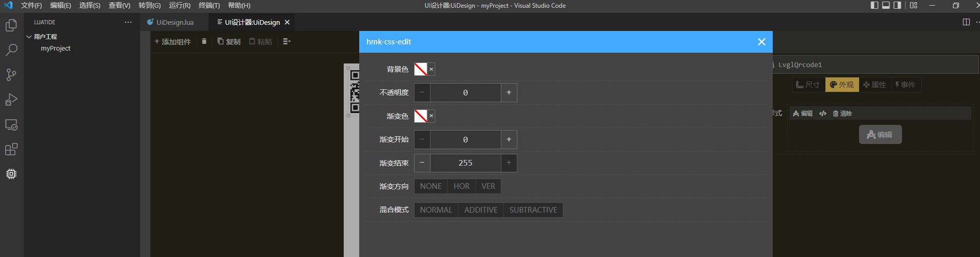Switch to the 事件 property tab
Screen dimensions: 980x257
905,85
